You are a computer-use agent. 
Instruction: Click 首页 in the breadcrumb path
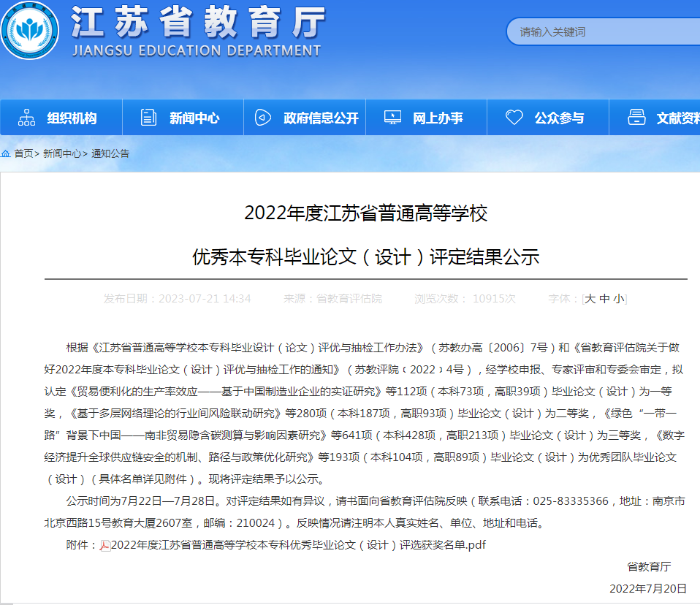pos(23,153)
